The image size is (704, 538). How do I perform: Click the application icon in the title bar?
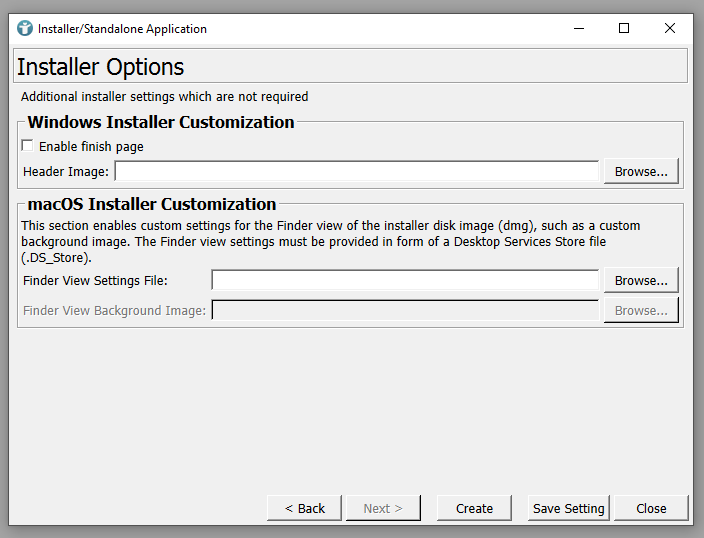[24, 29]
